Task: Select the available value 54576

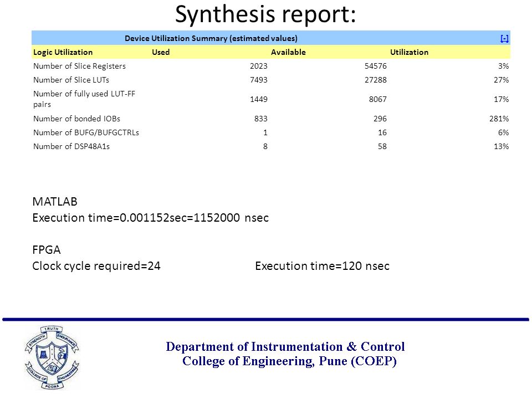Action: pos(376,66)
